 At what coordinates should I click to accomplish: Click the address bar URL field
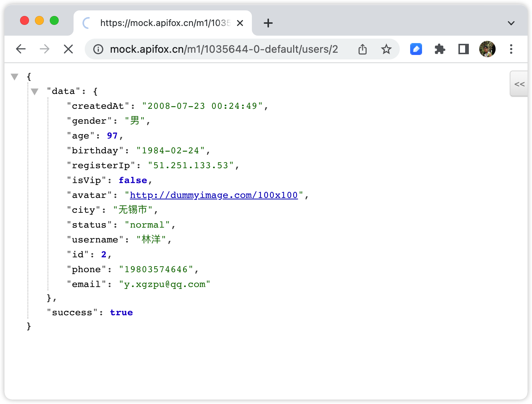pos(224,49)
